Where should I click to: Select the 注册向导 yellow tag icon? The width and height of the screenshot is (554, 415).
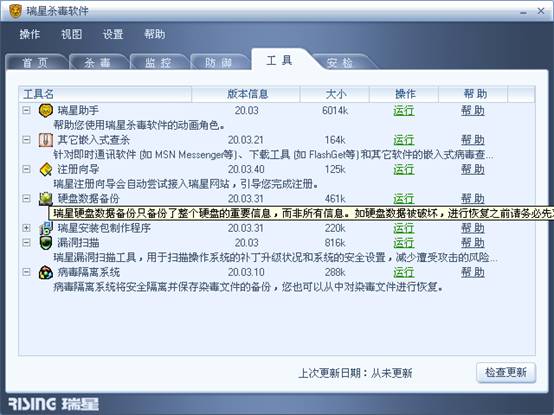pos(46,170)
